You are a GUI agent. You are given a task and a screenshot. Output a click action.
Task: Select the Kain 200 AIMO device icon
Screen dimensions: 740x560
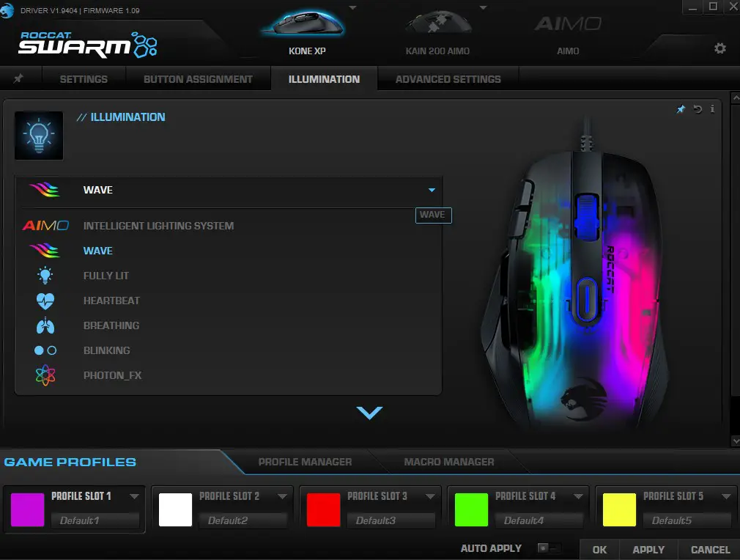coord(439,23)
